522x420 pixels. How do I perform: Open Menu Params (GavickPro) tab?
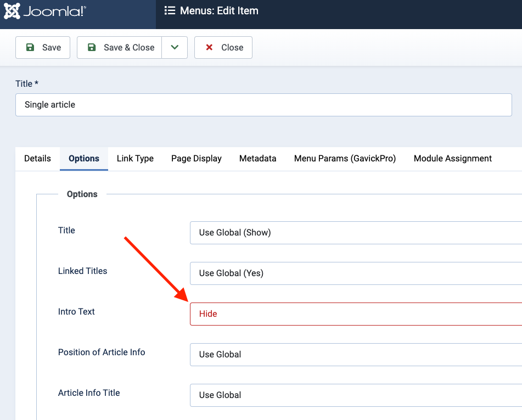345,159
